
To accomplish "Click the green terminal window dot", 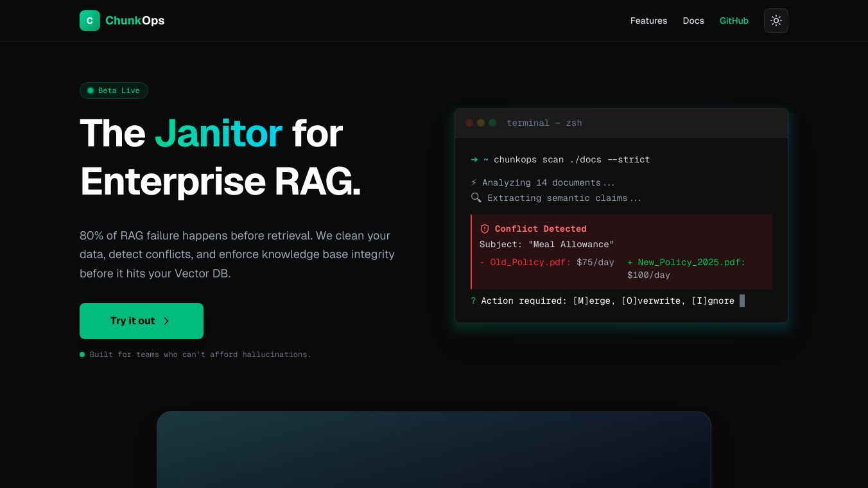I will pyautogui.click(x=492, y=123).
